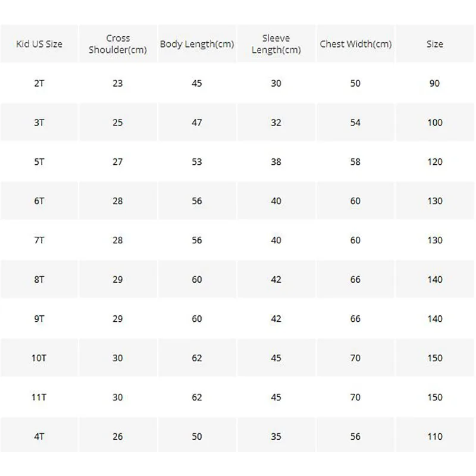
Task: Click the 6T row label cell
Action: 39,201
